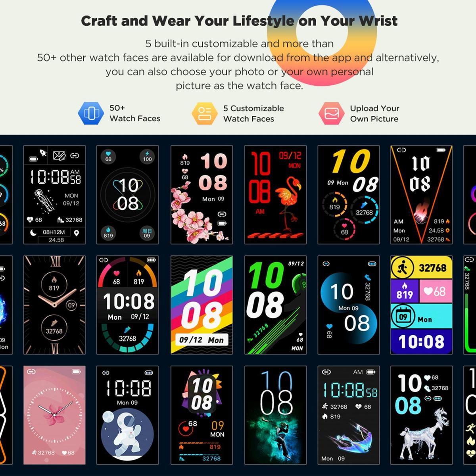Select the heart-shaped 10 08 circular face
This screenshot has width=476, height=476.
click(x=127, y=195)
